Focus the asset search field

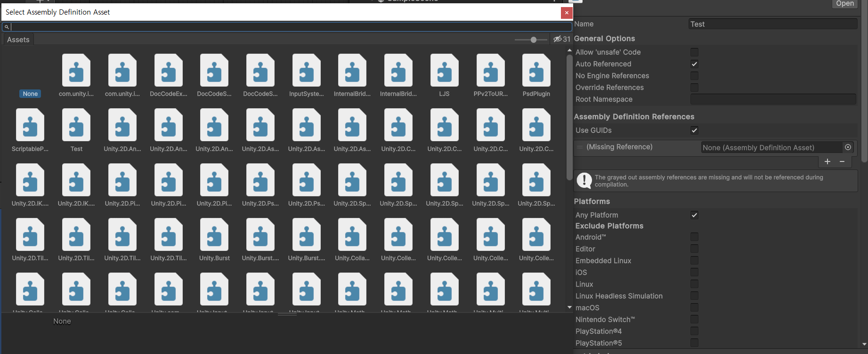coord(287,27)
